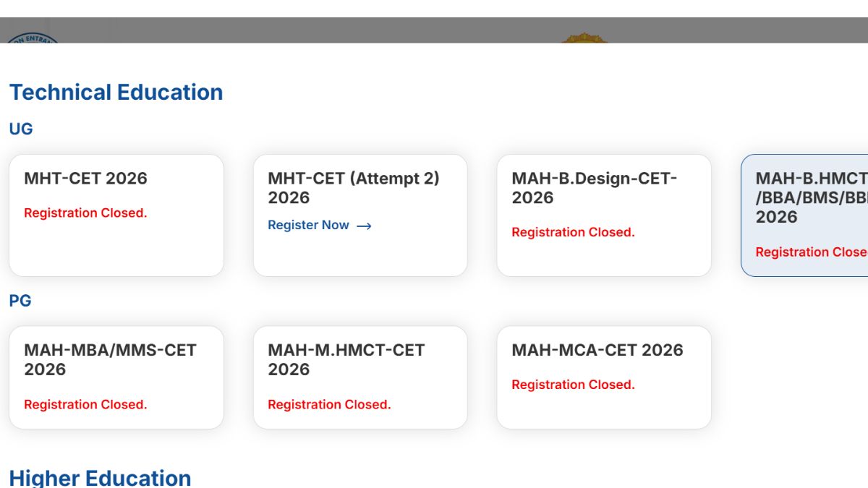Click the golden emblem in the header

click(584, 37)
